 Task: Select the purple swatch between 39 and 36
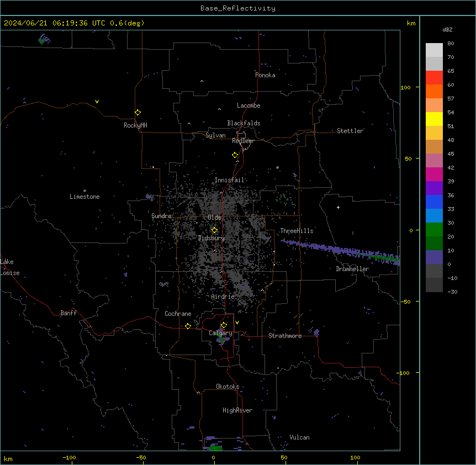coord(434,188)
